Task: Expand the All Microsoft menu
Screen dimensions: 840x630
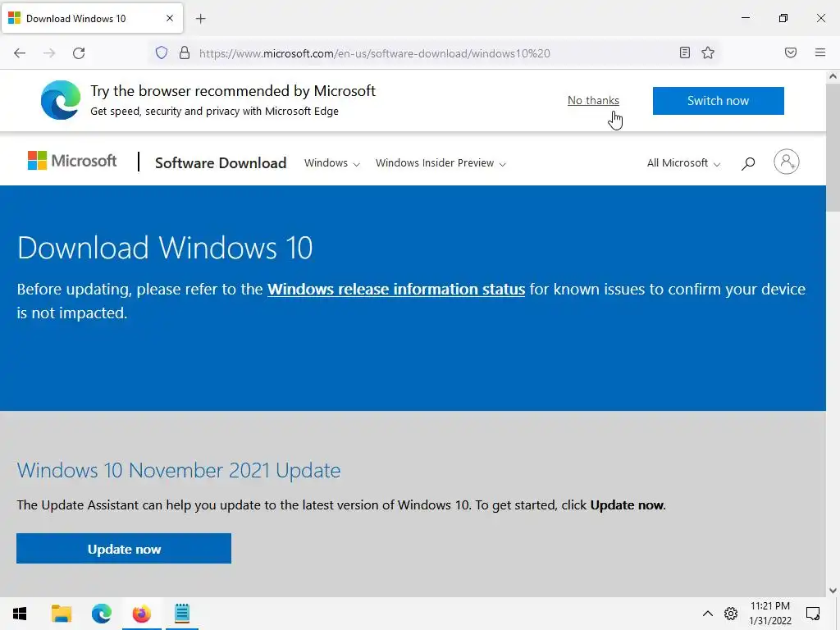Action: (x=683, y=163)
